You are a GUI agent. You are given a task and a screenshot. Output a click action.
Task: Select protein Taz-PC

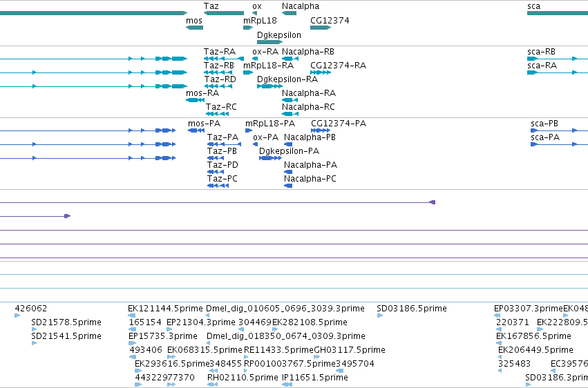[222, 179]
